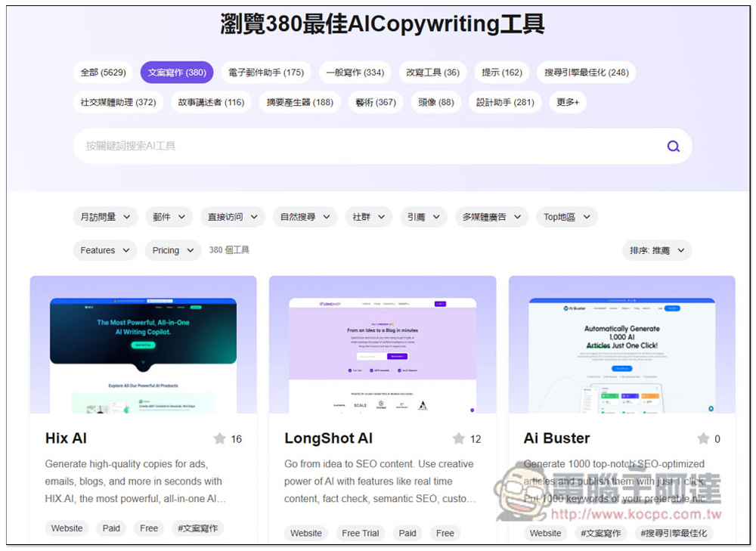Open the Hix AI title link

pyautogui.click(x=66, y=438)
